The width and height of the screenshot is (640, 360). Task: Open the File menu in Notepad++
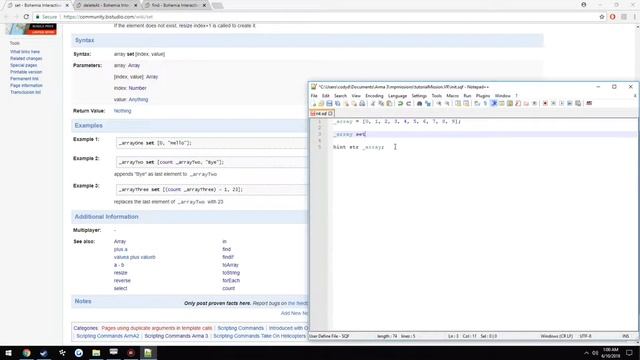click(x=314, y=96)
